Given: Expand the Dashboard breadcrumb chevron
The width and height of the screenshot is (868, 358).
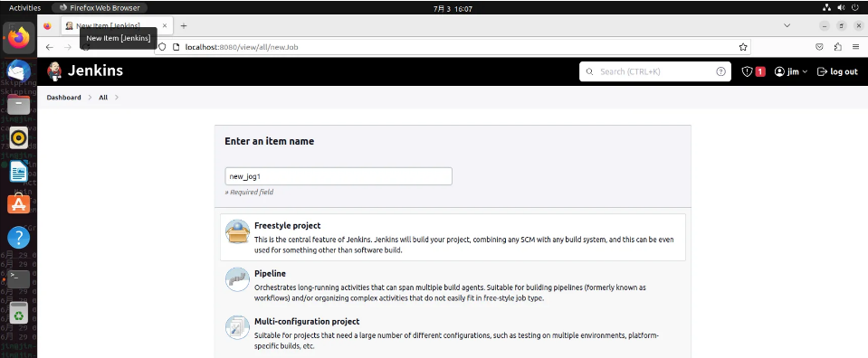Looking at the screenshot, I should (x=90, y=98).
